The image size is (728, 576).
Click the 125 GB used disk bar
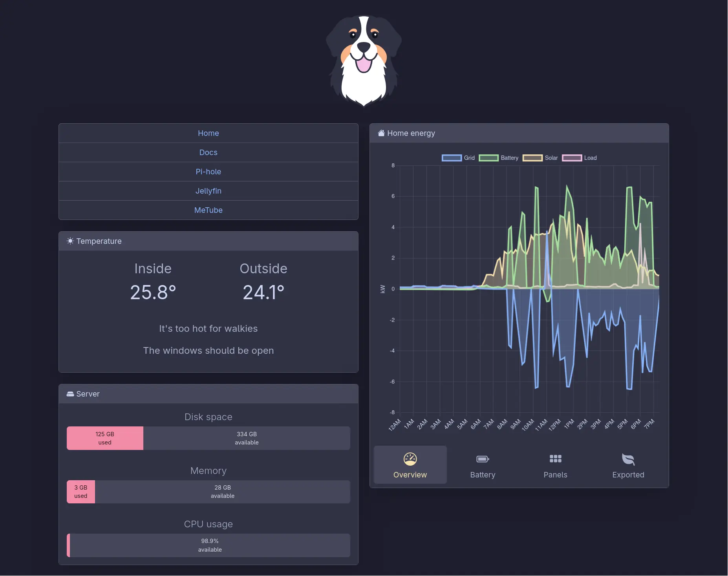coord(105,438)
